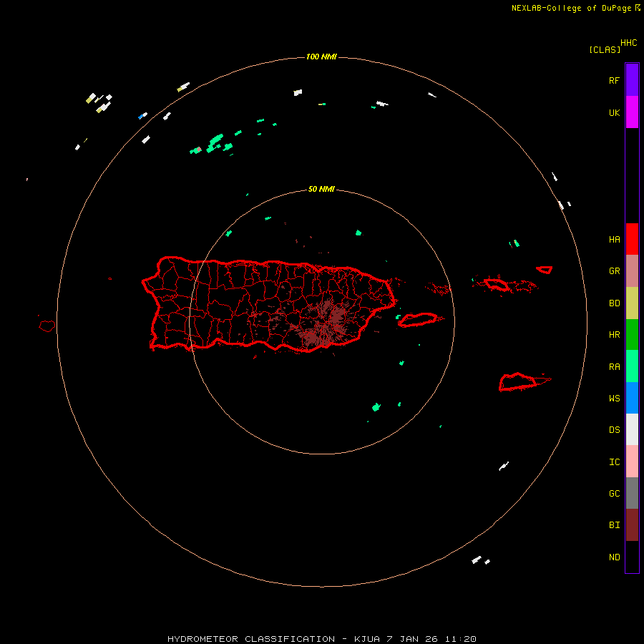
Task: Click the dark green HR swatch
Action: [x=632, y=334]
